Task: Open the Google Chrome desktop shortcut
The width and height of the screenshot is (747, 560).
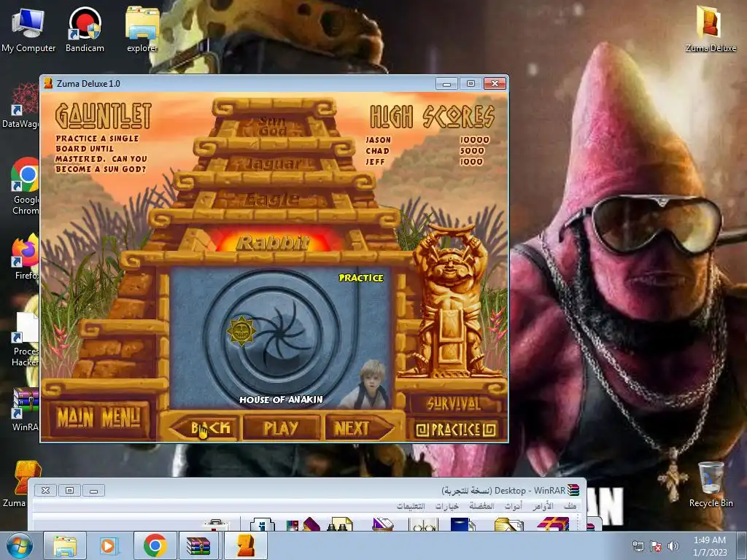Action: coord(25,186)
